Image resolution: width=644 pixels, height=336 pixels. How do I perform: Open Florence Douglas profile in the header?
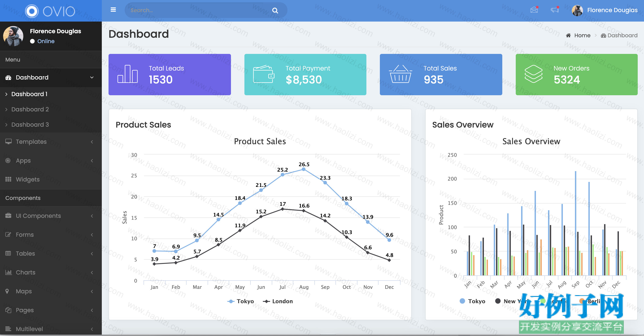605,10
